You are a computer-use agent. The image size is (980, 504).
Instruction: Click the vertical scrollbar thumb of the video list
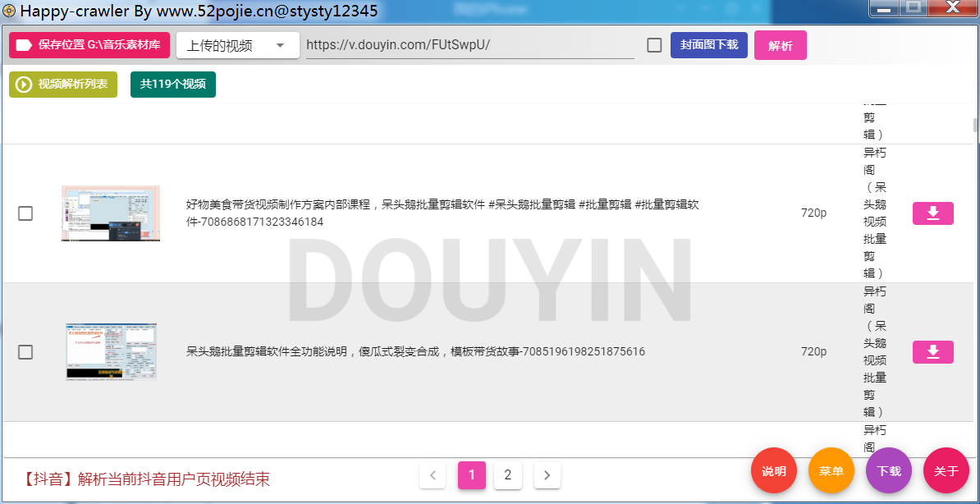tap(976, 125)
